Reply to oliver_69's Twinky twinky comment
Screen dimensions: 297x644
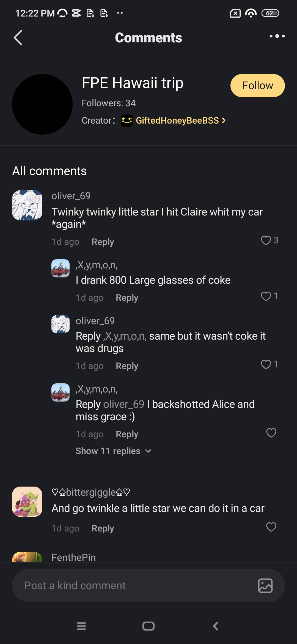[103, 242]
